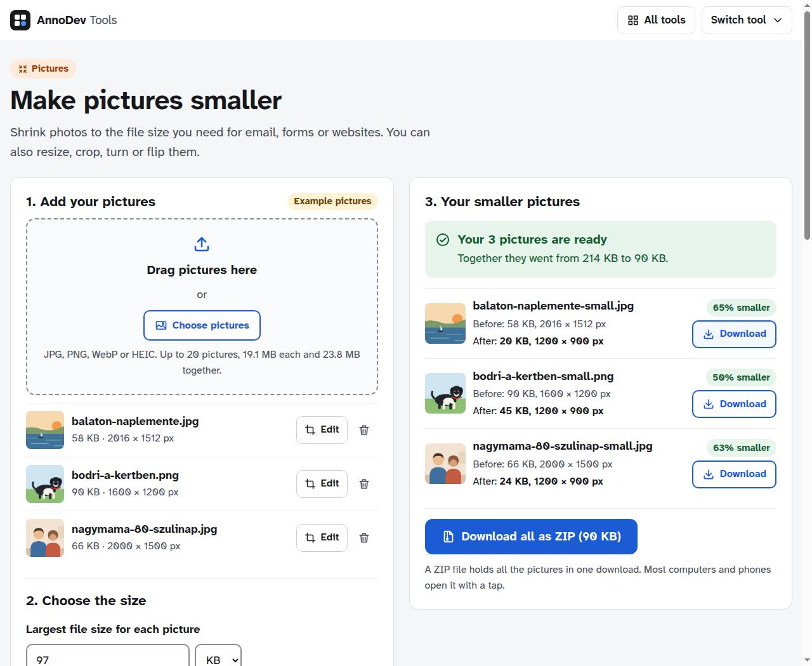
Task: Click the bodri-a-kertben-small.png result thumbnail
Action: click(x=445, y=393)
